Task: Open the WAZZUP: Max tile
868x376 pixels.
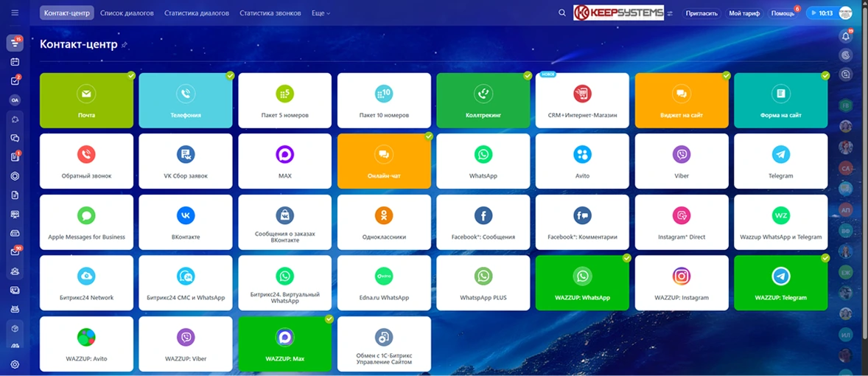Action: pyautogui.click(x=284, y=344)
